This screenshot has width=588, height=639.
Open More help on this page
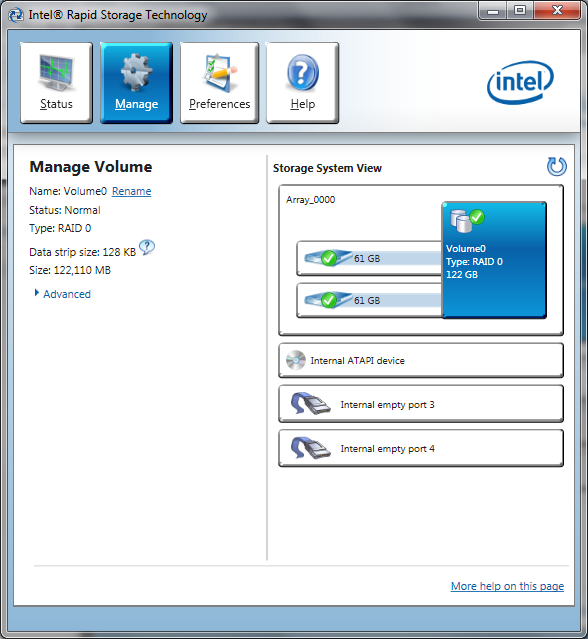[x=507, y=586]
